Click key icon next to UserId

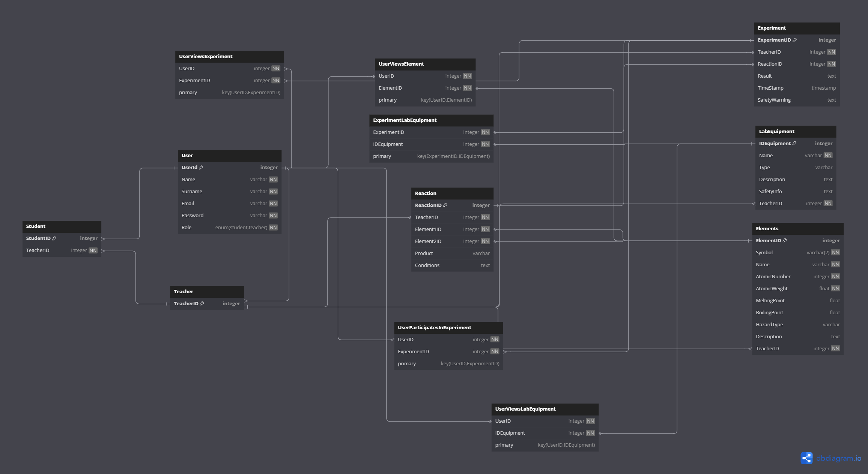201,167
